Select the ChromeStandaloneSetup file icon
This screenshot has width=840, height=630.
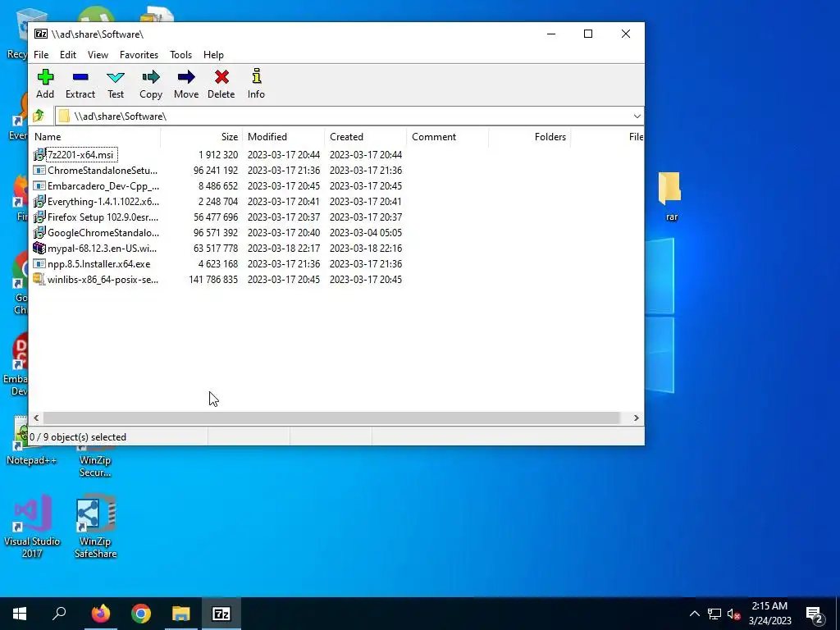tap(39, 171)
